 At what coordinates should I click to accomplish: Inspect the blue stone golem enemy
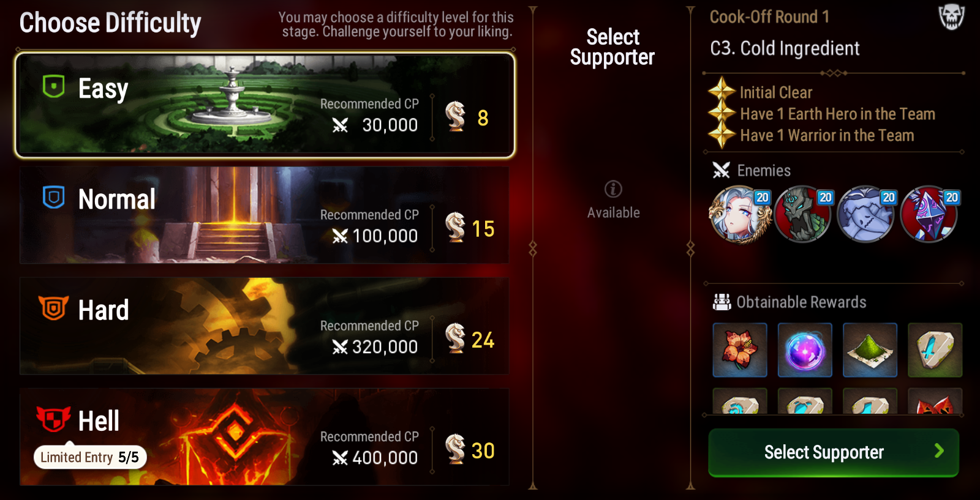coord(866,215)
